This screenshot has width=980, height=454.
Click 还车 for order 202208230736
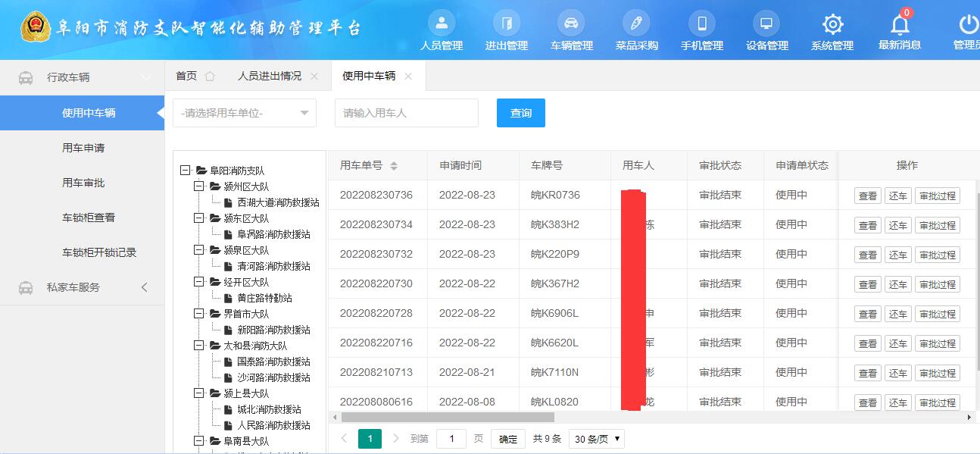click(897, 196)
